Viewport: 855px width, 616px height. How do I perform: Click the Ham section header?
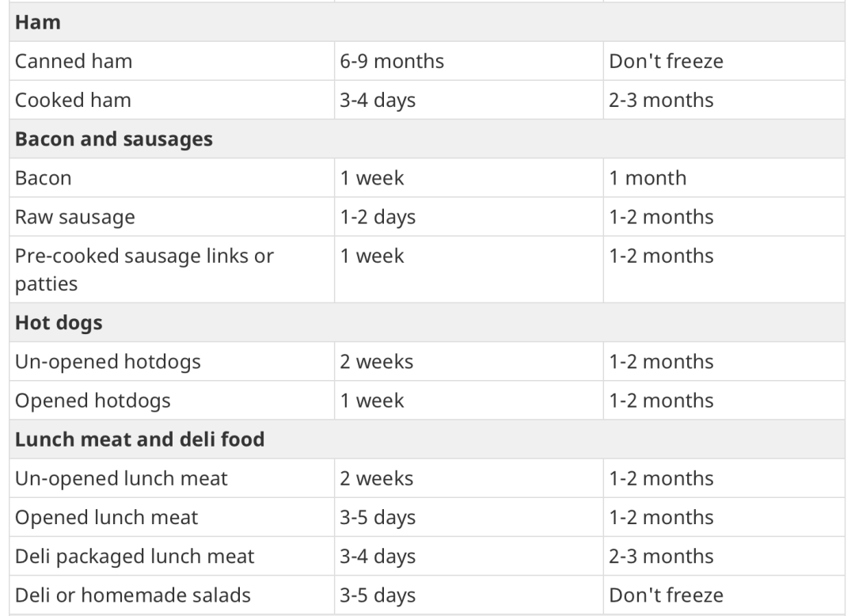(38, 22)
